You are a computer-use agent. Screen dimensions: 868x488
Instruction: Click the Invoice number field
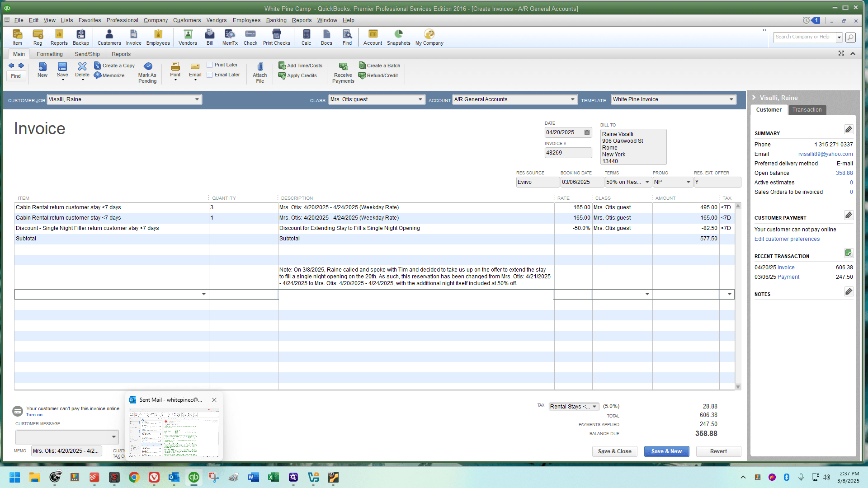point(568,153)
